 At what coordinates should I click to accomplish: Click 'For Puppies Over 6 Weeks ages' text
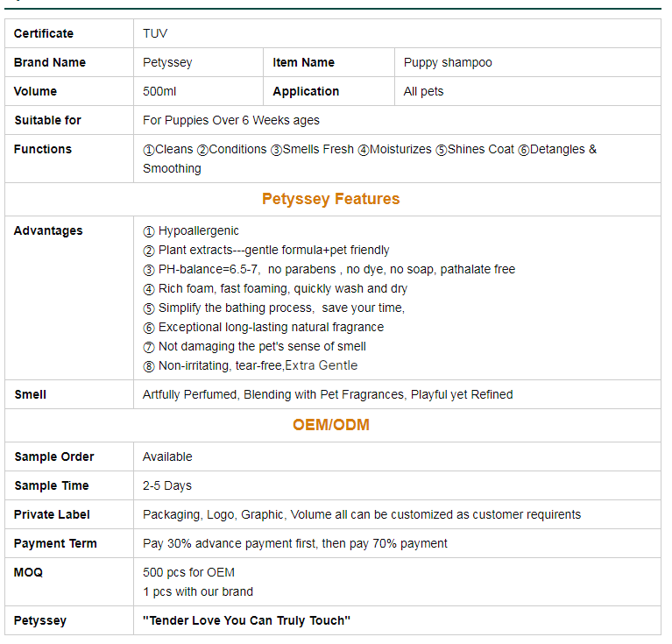[231, 120]
